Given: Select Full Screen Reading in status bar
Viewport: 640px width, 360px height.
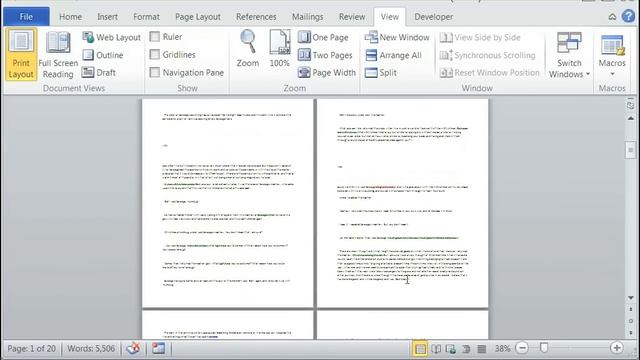Looking at the screenshot, I should 436,349.
